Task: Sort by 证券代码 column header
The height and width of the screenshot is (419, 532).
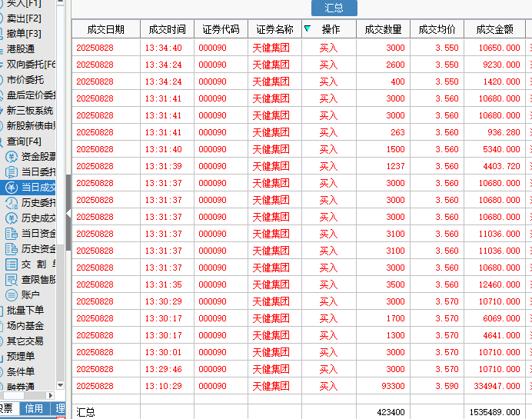Action: pyautogui.click(x=221, y=29)
